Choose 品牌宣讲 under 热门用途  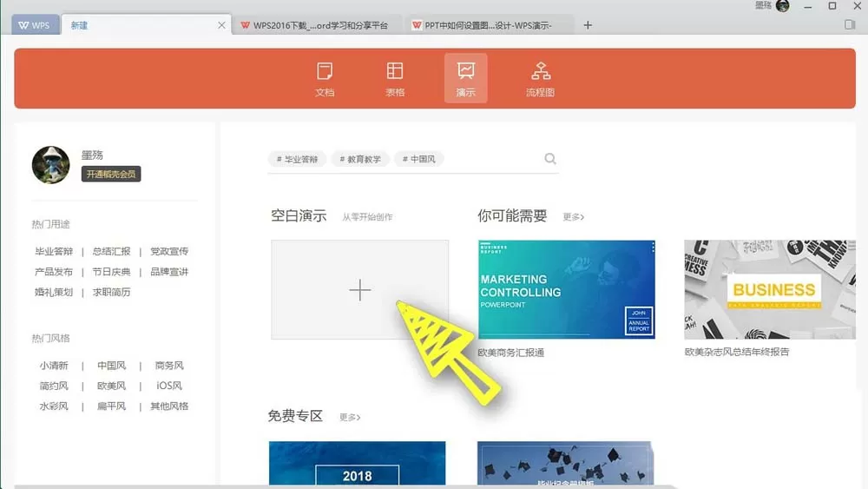click(x=169, y=272)
